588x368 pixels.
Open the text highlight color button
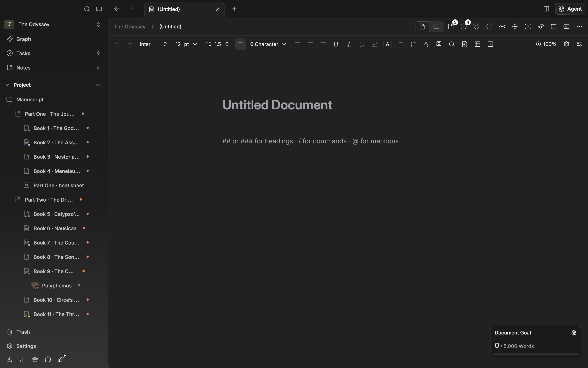coord(388,44)
